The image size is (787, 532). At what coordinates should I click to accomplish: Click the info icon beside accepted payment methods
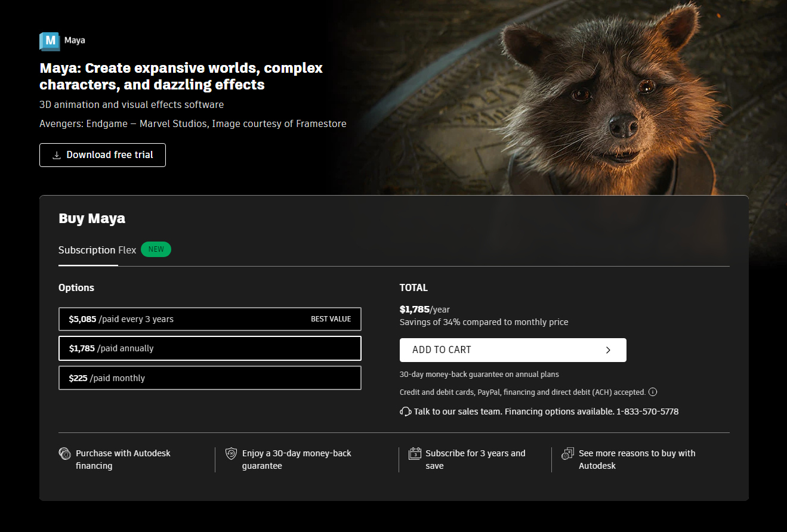click(653, 392)
